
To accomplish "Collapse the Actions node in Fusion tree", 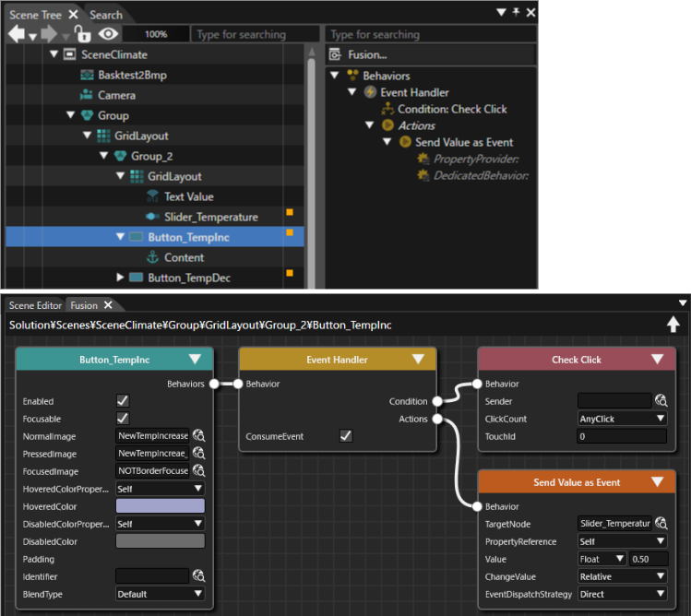I will (x=370, y=125).
